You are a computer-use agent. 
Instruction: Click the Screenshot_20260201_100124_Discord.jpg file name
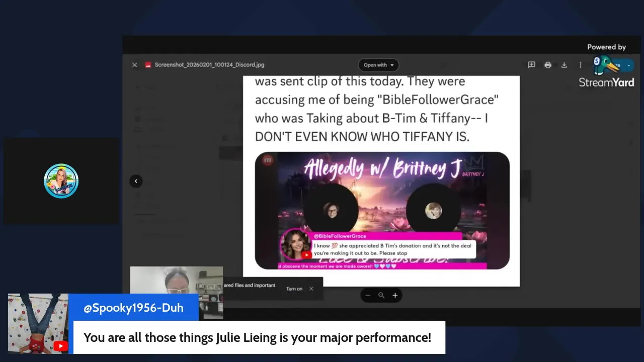(x=209, y=65)
